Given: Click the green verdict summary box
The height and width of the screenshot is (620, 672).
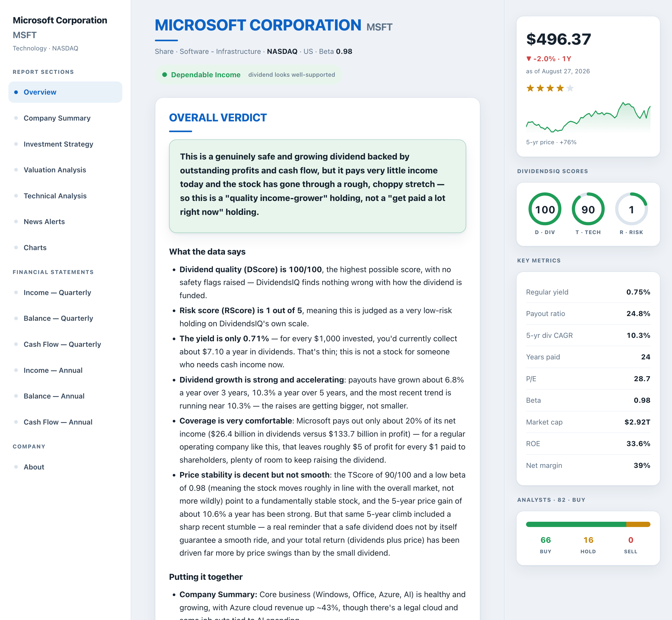Looking at the screenshot, I should click(x=317, y=186).
